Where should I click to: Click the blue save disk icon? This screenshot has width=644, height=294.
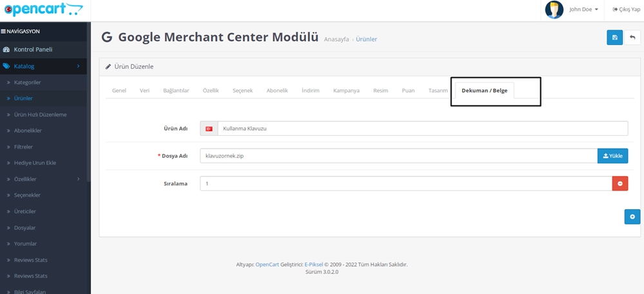pos(614,37)
